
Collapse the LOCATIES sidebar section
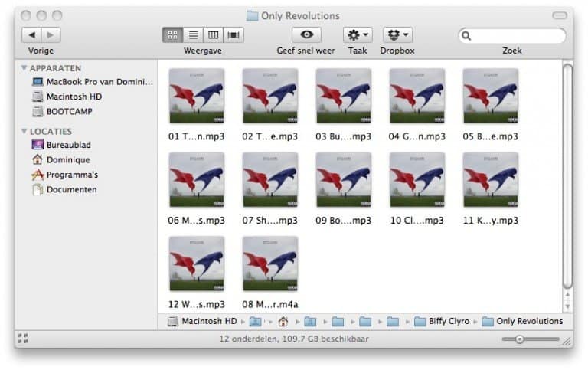coord(24,131)
